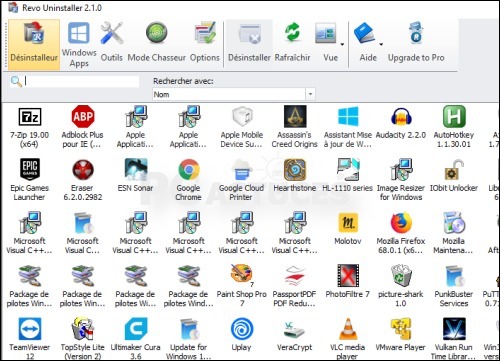
Task: Click Upgrade to Pro
Action: [x=416, y=42]
